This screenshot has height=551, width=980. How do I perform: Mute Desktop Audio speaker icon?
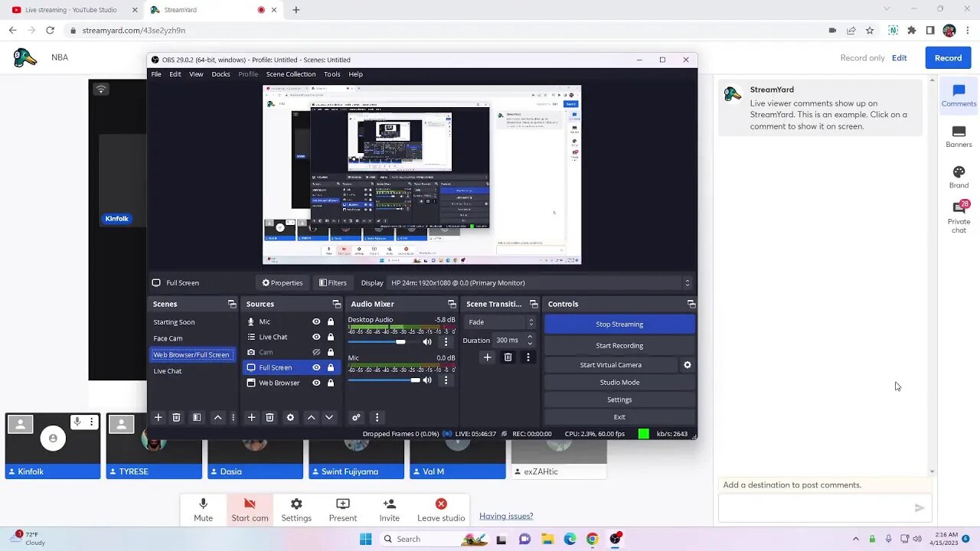tap(427, 341)
